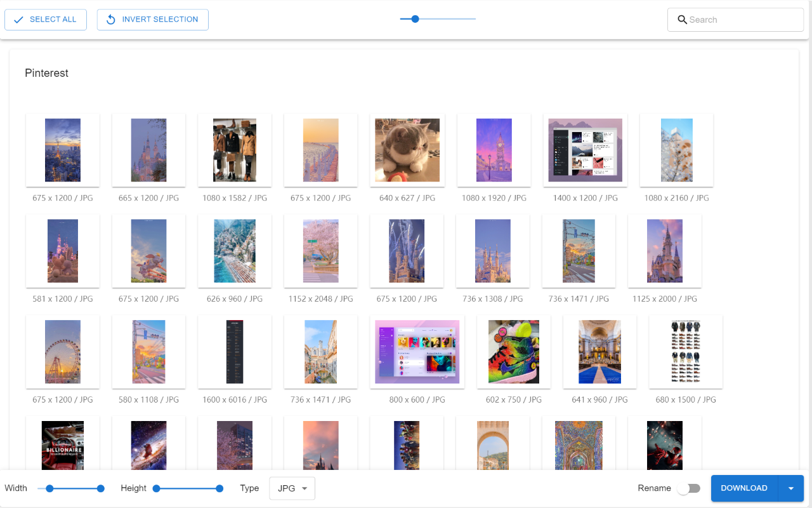Select the Billionaire poster thumbnail
The width and height of the screenshot is (812, 508).
tap(63, 446)
